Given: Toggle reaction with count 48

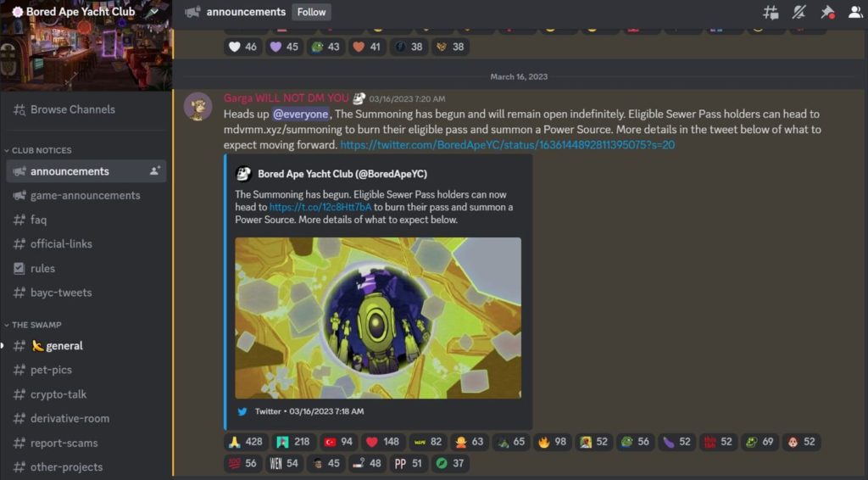Looking at the screenshot, I should (x=367, y=463).
